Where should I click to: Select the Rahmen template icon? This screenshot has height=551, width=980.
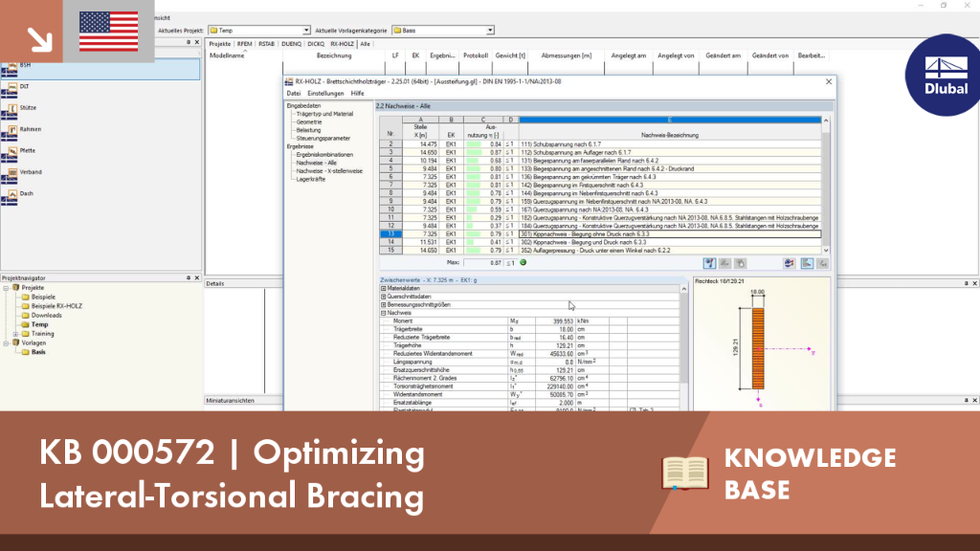(10, 133)
